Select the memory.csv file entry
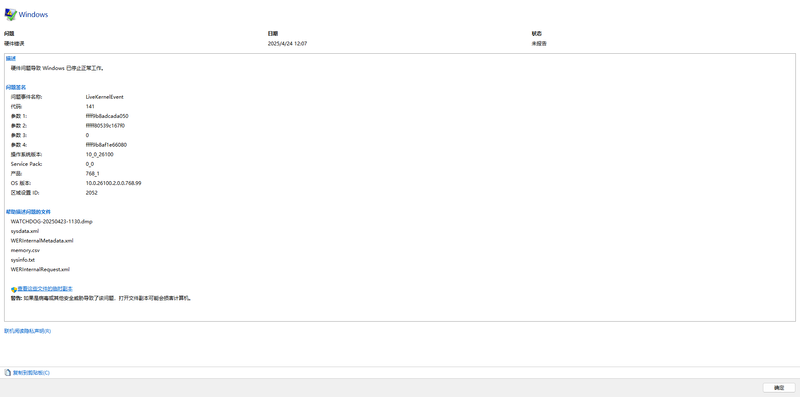Image resolution: width=800 pixels, height=397 pixels. (x=25, y=250)
